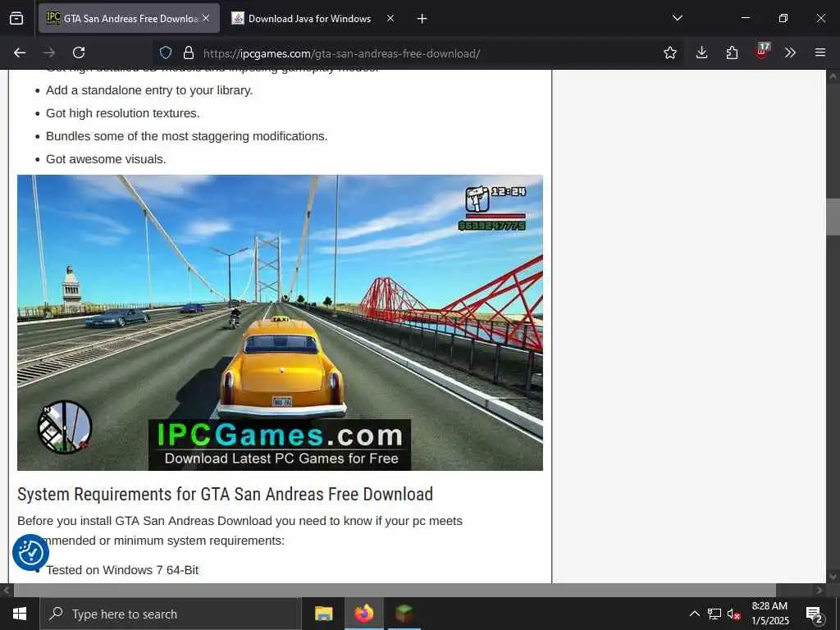Open tracking protection shield icon
This screenshot has height=630, width=840.
point(166,52)
